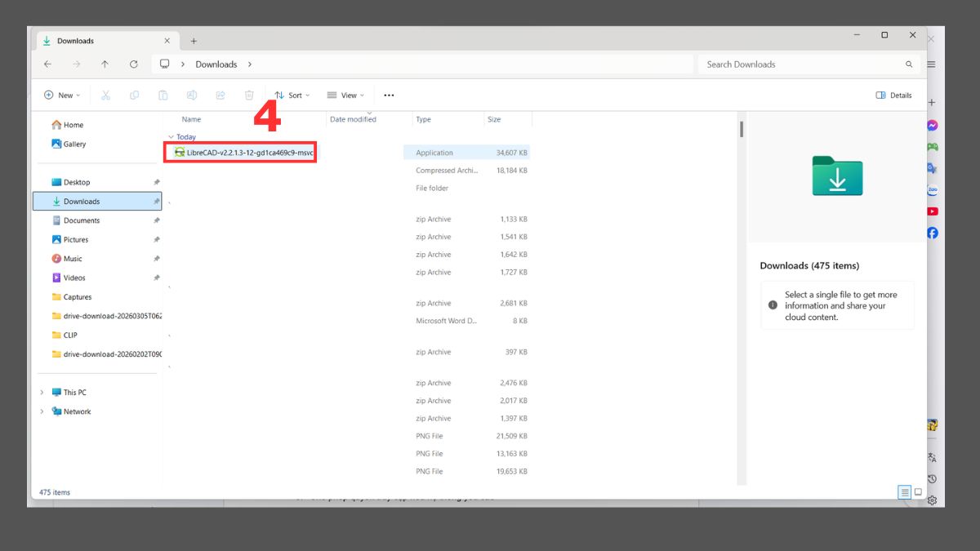Screen dimensions: 980x551
Task: Open the translate icon in browser sidebar
Action: click(932, 458)
